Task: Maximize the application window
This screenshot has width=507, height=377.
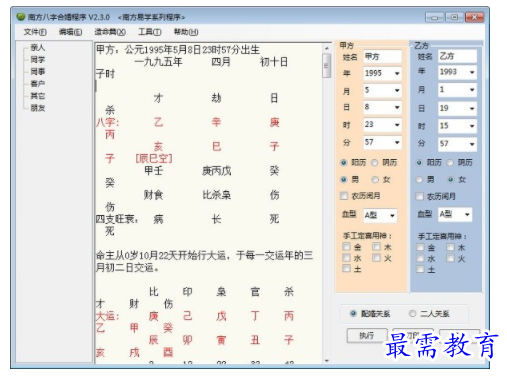Action: coord(454,17)
